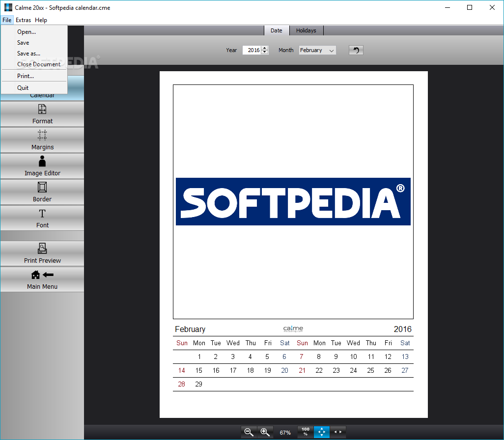Click the Year input field
The image size is (504, 440).
tap(252, 50)
